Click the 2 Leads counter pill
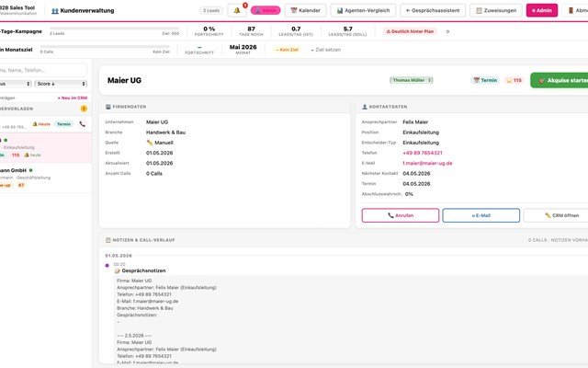Viewport: 588px width, 368px height. 211,10
